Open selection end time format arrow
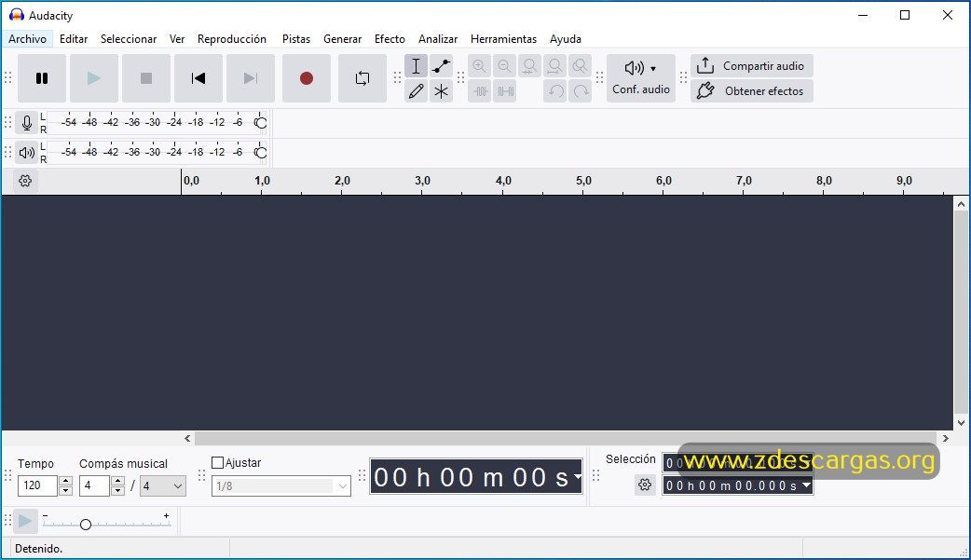Screen dimensions: 971x560 [806, 485]
